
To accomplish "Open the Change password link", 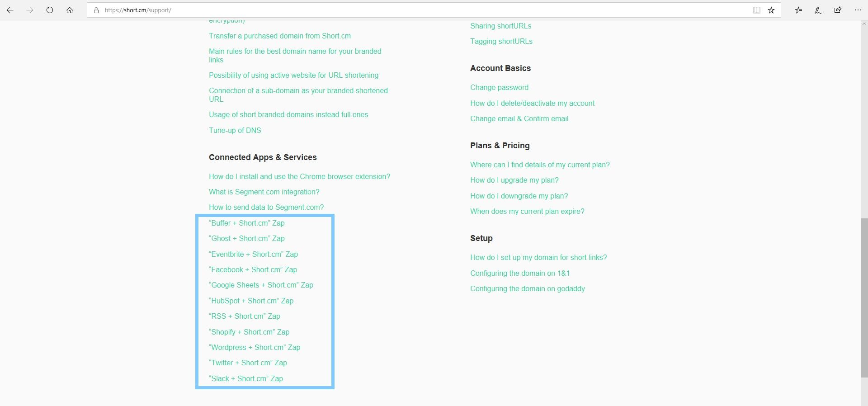I will 499,87.
